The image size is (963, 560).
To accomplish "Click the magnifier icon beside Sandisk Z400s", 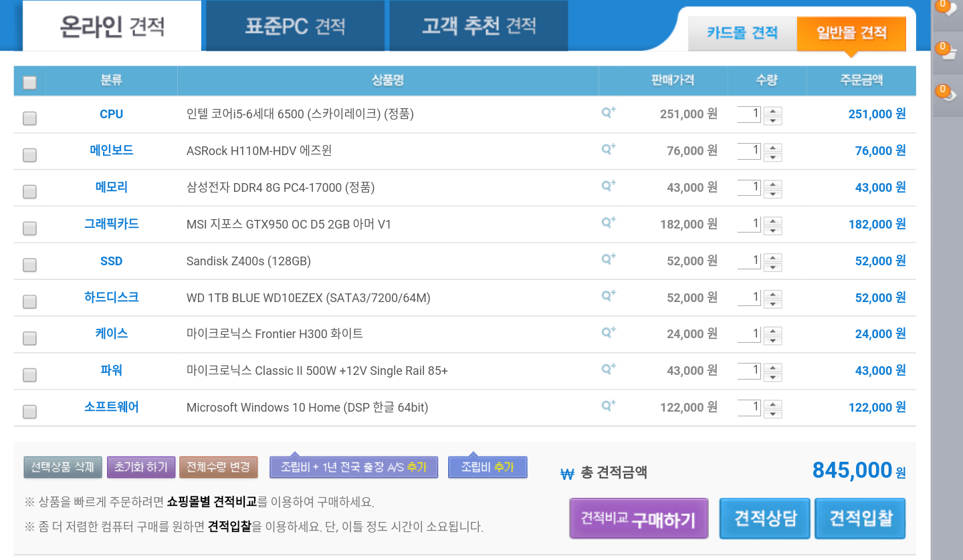I will click(608, 260).
